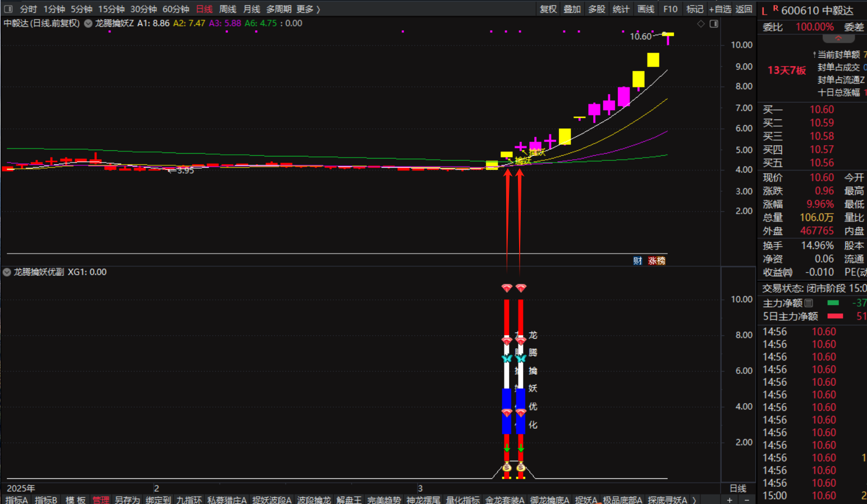Click the diamond marker icon above chart
Image resolution: width=867 pixels, height=504 pixels.
coord(701,24)
